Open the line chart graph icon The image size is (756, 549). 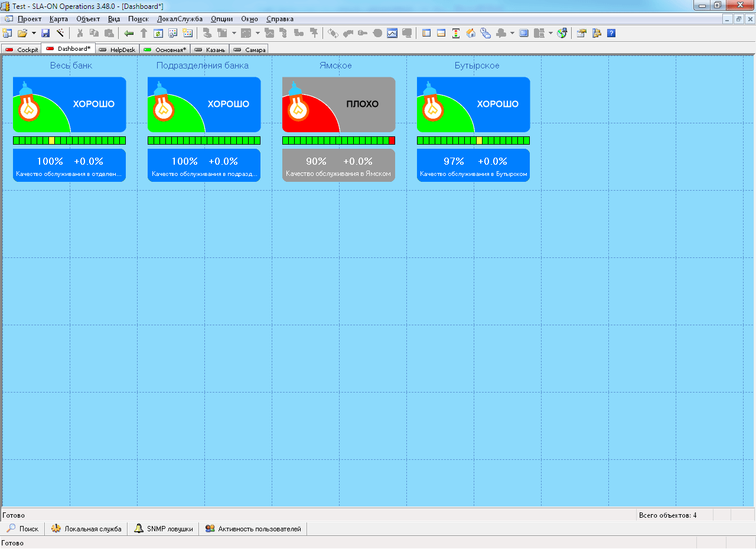click(392, 33)
